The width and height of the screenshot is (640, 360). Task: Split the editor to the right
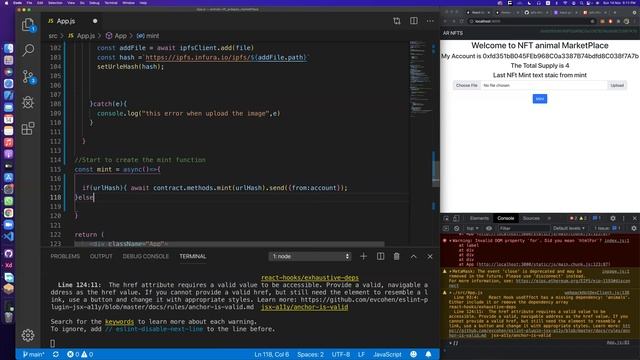click(x=413, y=21)
